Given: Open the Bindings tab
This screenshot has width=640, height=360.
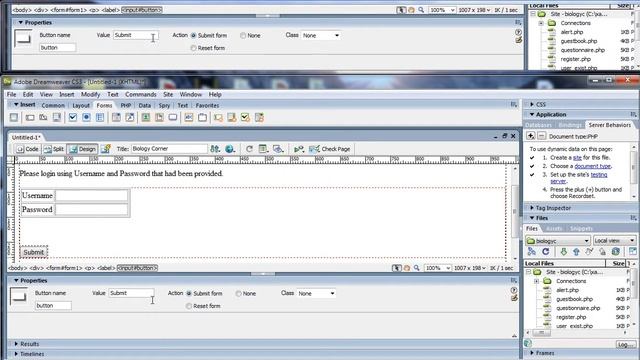Looking at the screenshot, I should click(569, 125).
